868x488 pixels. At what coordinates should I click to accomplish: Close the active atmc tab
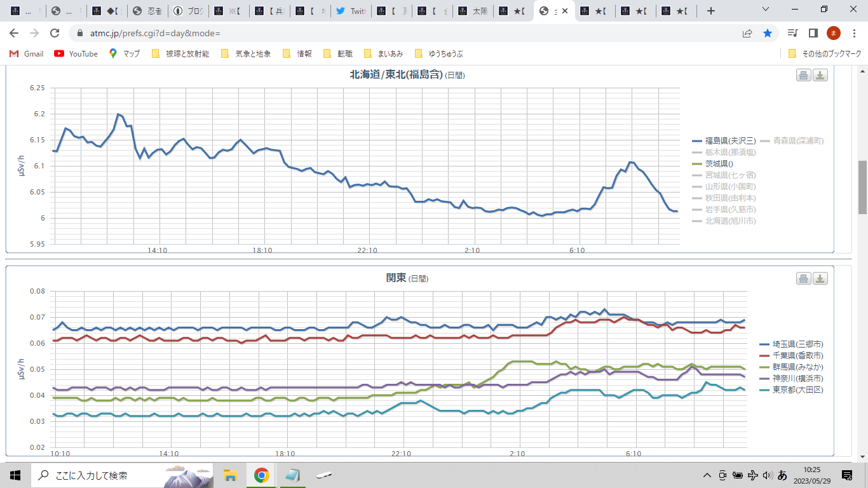566,11
